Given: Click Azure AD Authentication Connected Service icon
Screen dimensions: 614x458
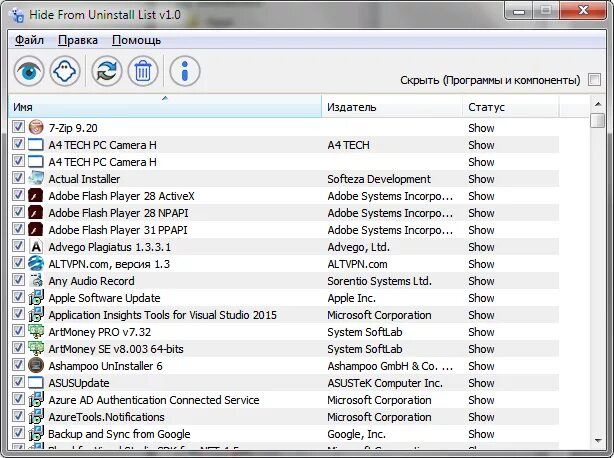Looking at the screenshot, I should pyautogui.click(x=36, y=399).
